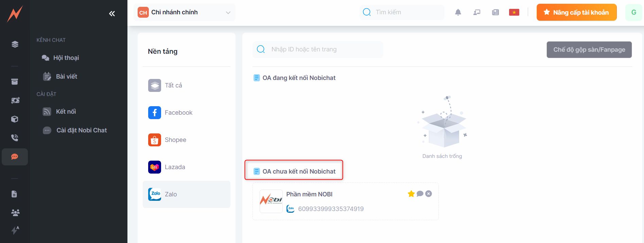
Task: Open Bài viết posts menu
Action: click(60, 77)
